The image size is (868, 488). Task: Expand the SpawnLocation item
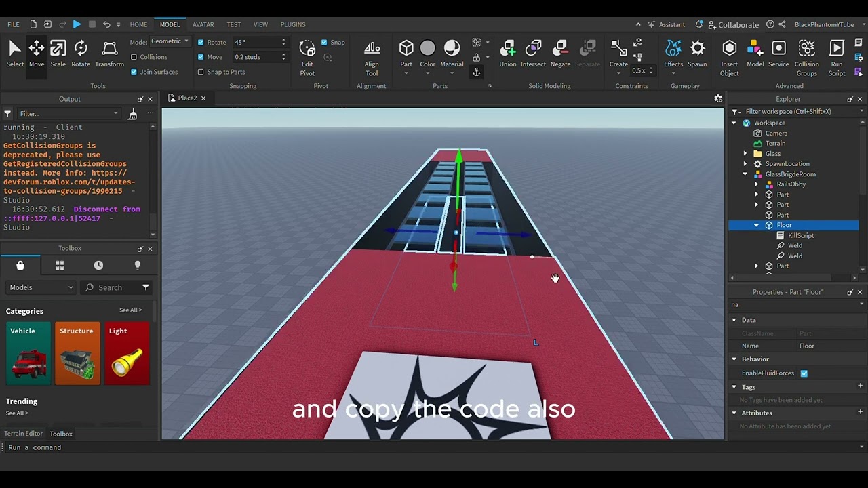745,164
